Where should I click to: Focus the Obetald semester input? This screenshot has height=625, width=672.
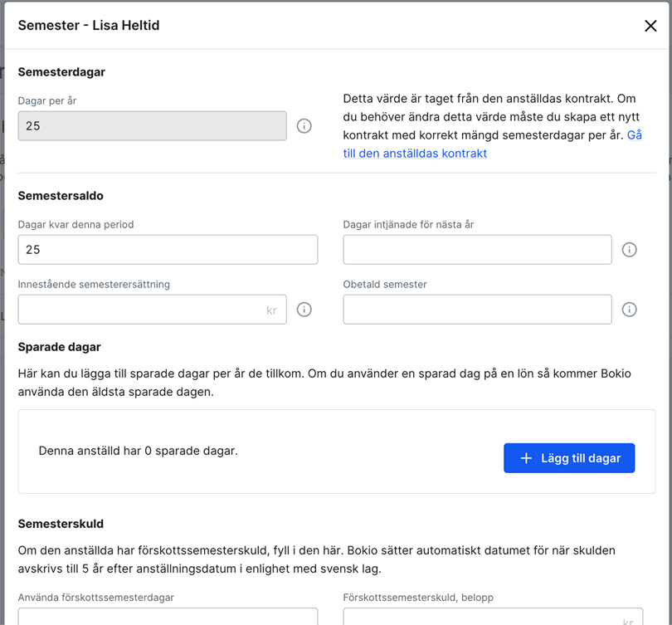click(x=477, y=310)
